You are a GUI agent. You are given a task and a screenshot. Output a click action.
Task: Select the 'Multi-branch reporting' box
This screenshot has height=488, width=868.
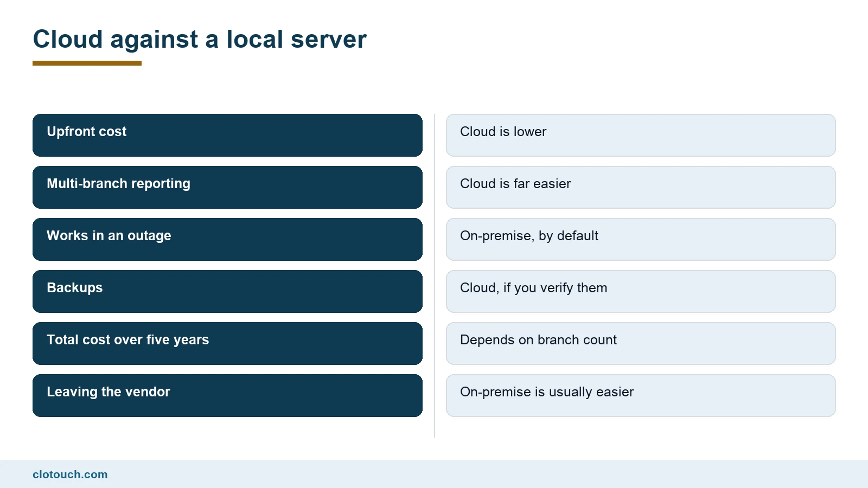[227, 187]
